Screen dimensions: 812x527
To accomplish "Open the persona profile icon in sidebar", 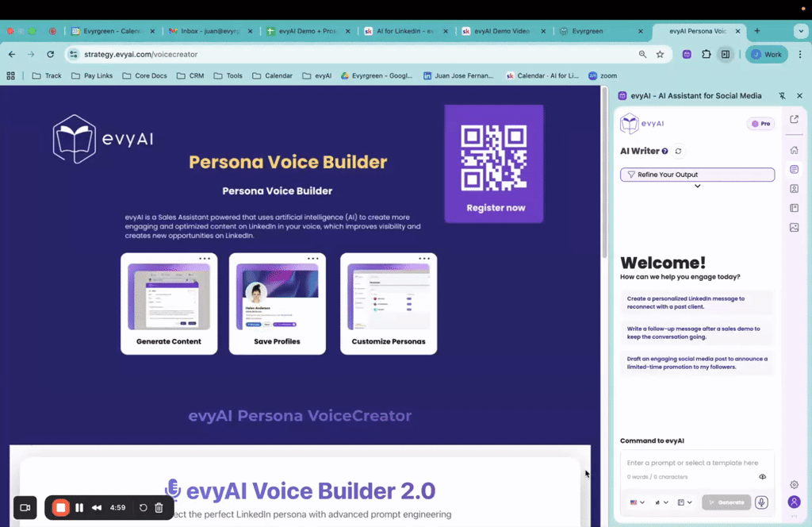I will [794, 188].
